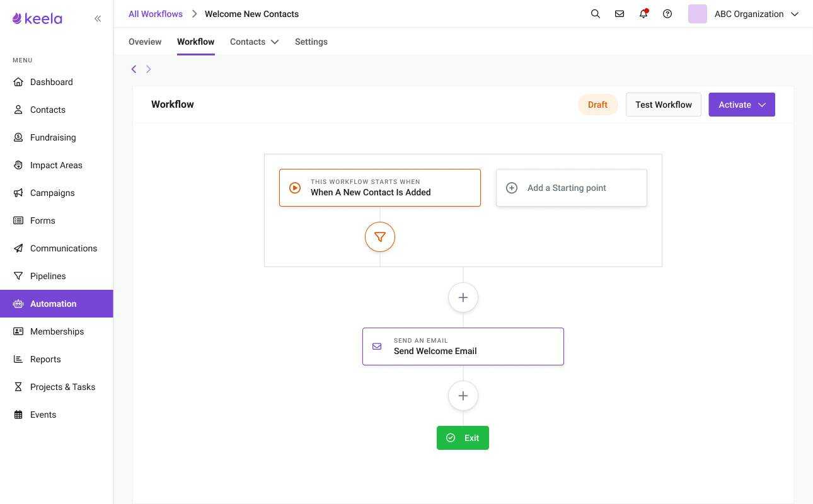Screen dimensions: 813x504
Task: Open Projects & Tasks in sidebar
Action: coord(57,387)
